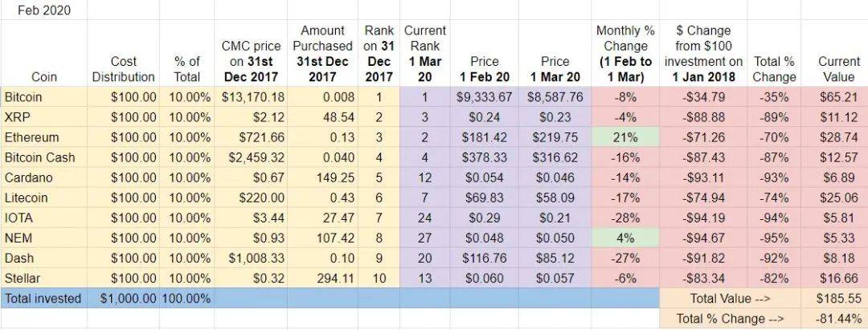868x330 pixels.
Task: Select the $13,170.18 Bitcoin CMC price cell
Action: point(252,96)
